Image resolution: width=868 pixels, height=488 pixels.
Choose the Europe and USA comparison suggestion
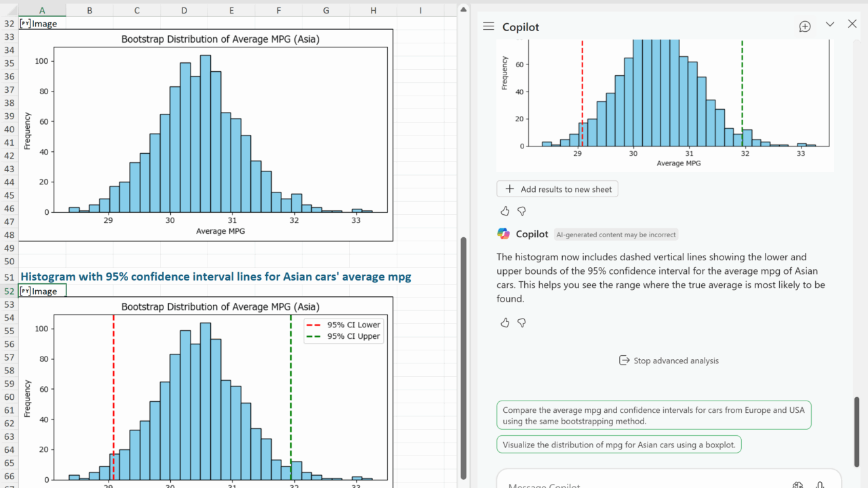653,415
